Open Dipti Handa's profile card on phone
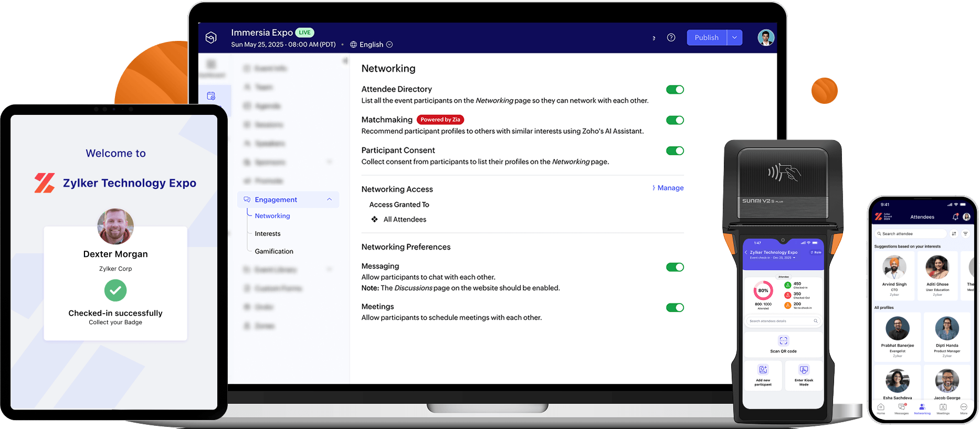This screenshot has height=429, width=980. (x=947, y=337)
